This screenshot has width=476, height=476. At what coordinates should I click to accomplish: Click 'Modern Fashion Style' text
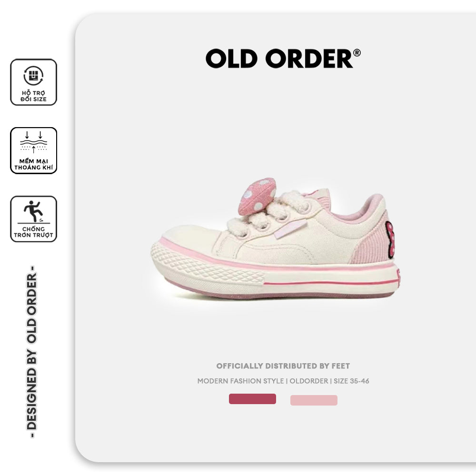(x=240, y=381)
